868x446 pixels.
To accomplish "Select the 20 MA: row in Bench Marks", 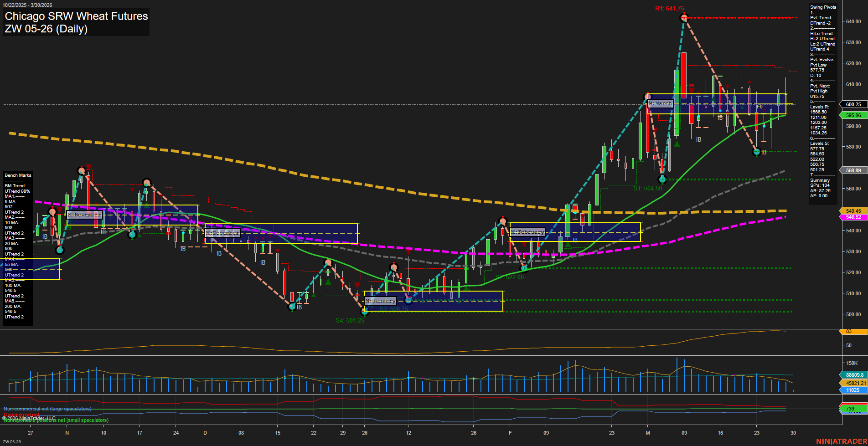I will pyautogui.click(x=12, y=244).
